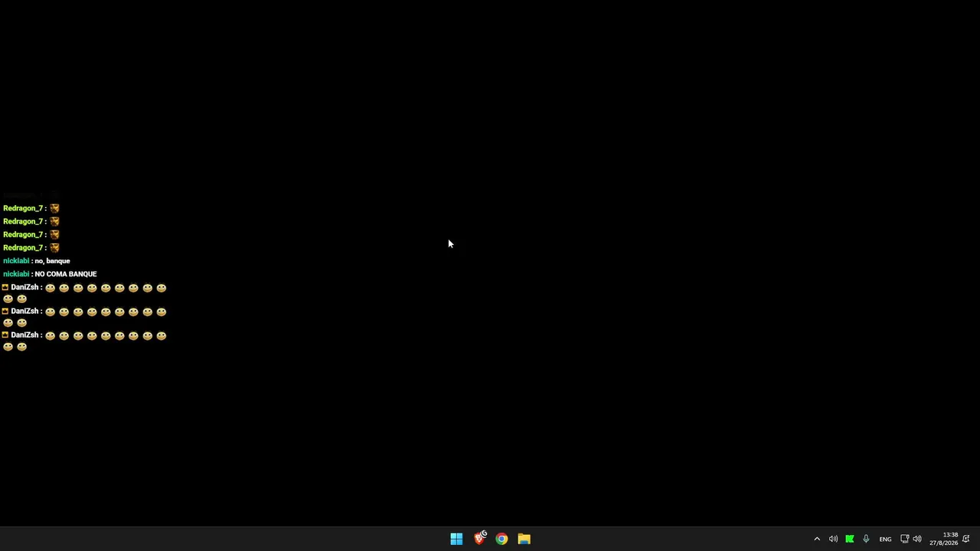
Task: Open the clock showing 13:38
Action: tap(944, 539)
